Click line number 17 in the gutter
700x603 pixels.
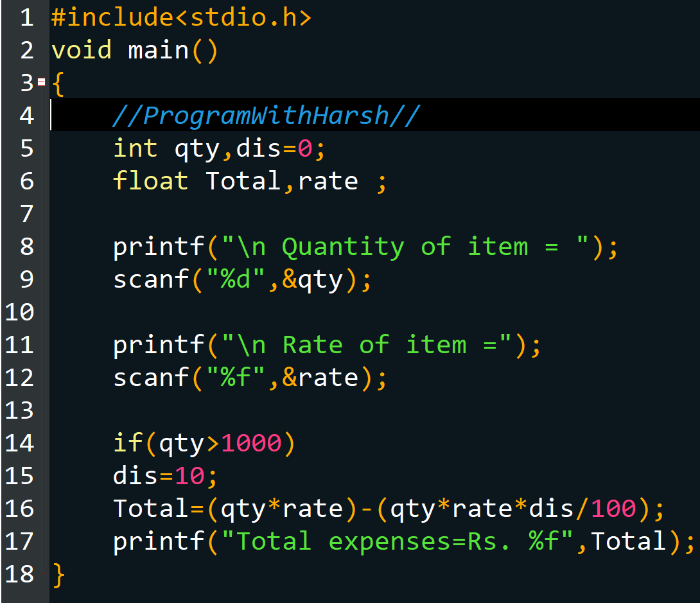(20, 541)
